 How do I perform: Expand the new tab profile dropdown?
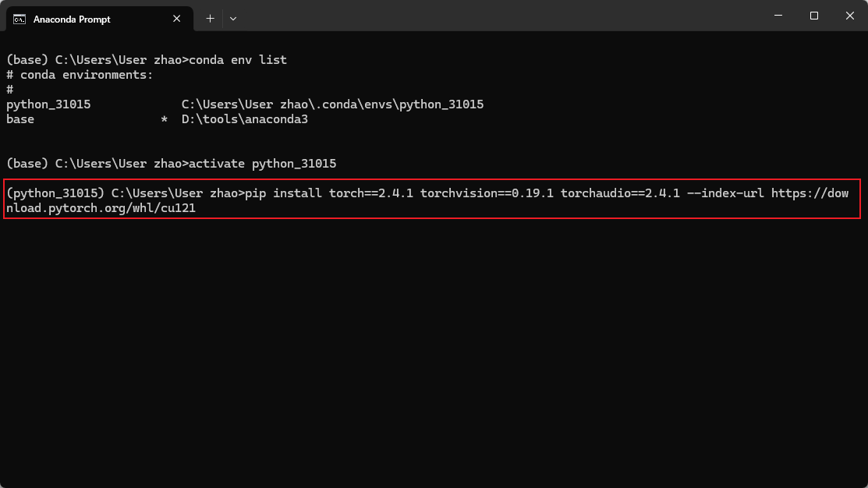point(233,19)
